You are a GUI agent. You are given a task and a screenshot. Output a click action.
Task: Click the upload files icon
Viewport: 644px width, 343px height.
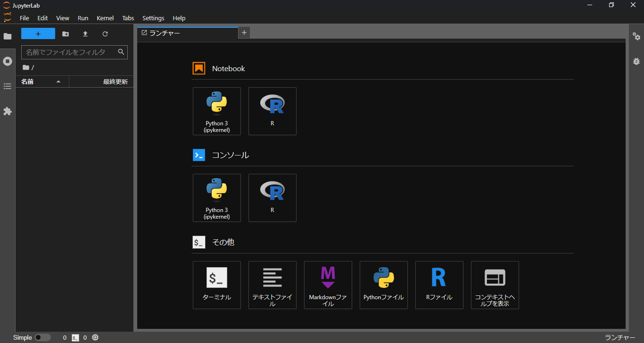(x=85, y=34)
